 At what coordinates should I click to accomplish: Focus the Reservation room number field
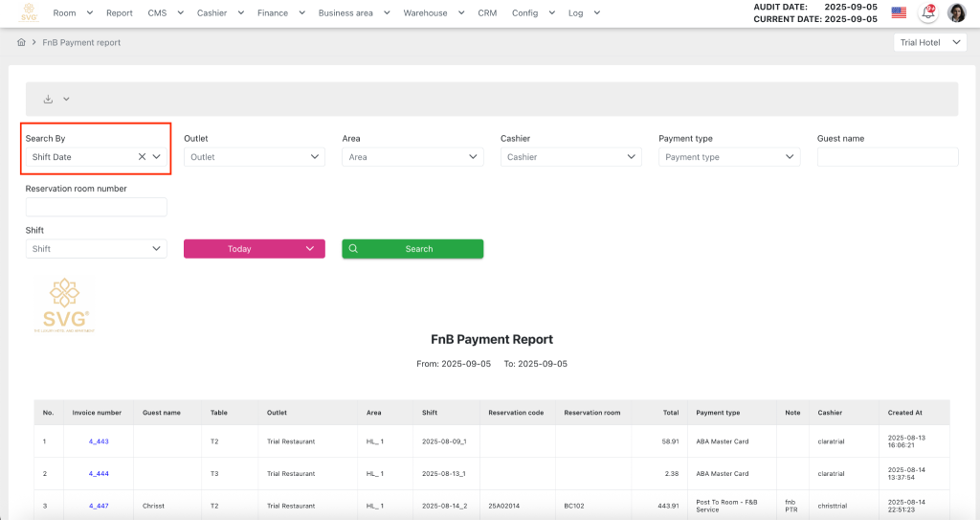tap(96, 207)
